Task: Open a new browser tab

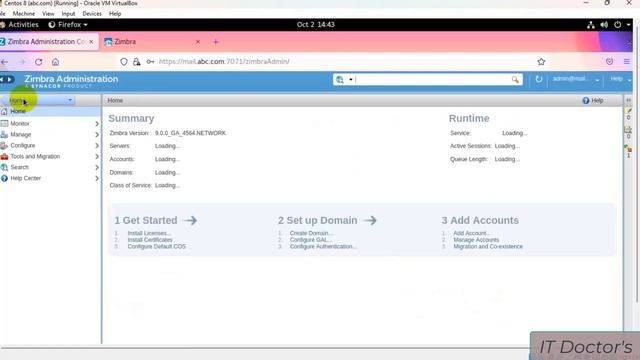Action: pyautogui.click(x=216, y=42)
